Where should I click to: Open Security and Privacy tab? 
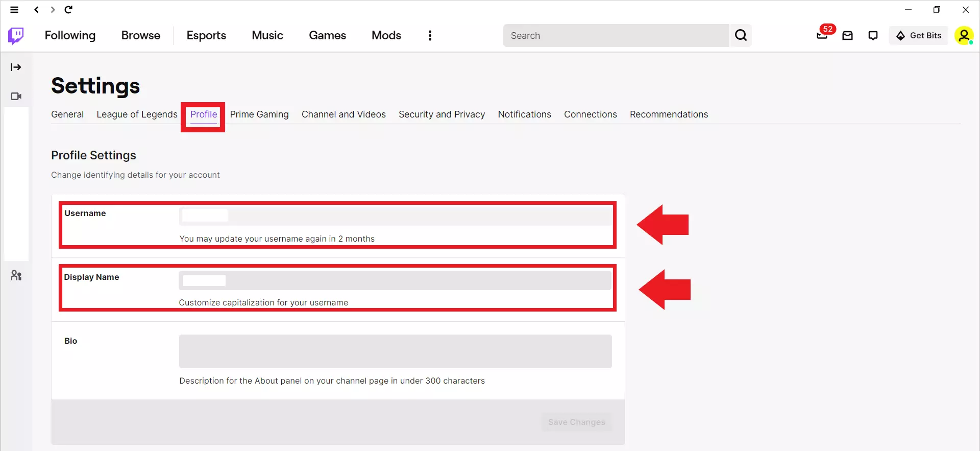(x=442, y=114)
